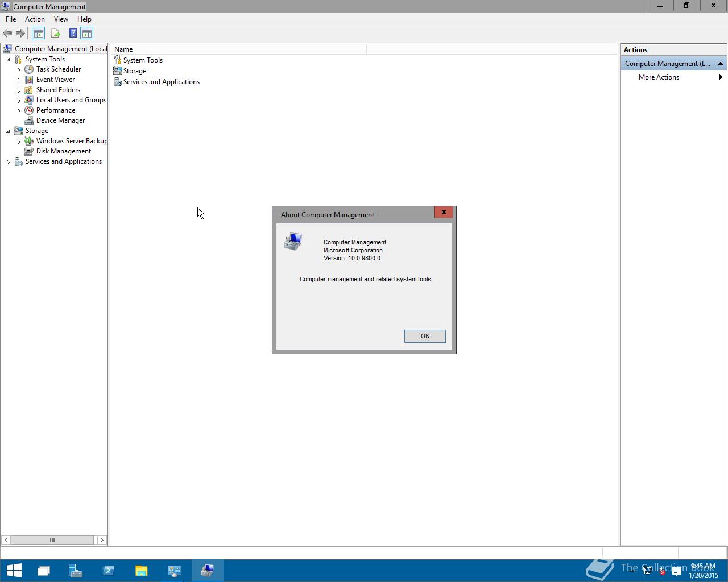The image size is (728, 582).
Task: Select the Performance node in the tree
Action: pyautogui.click(x=56, y=110)
